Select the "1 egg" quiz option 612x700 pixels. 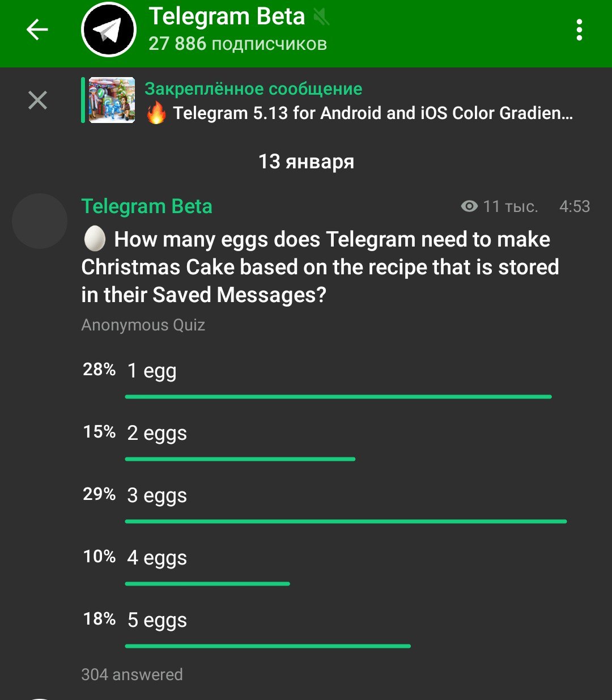(152, 371)
